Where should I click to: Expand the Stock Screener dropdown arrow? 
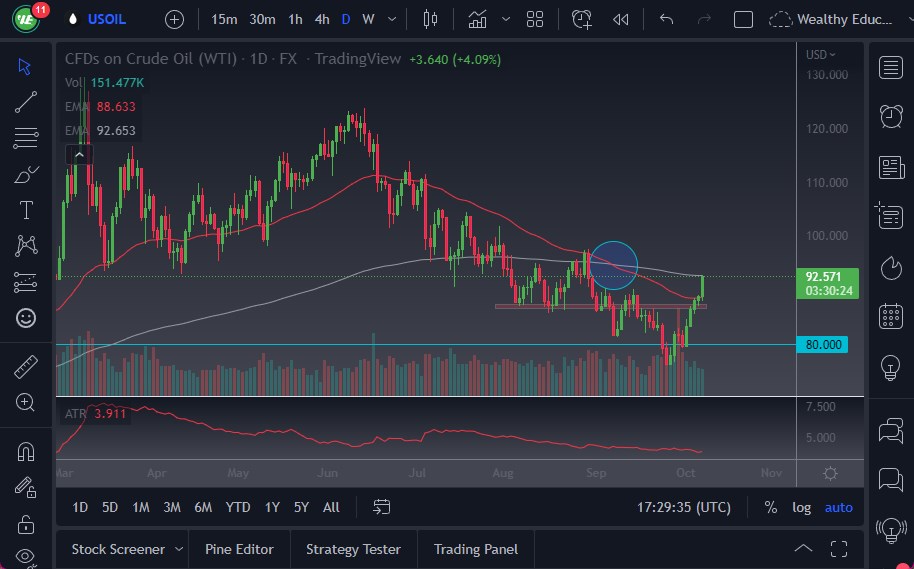[x=179, y=549]
